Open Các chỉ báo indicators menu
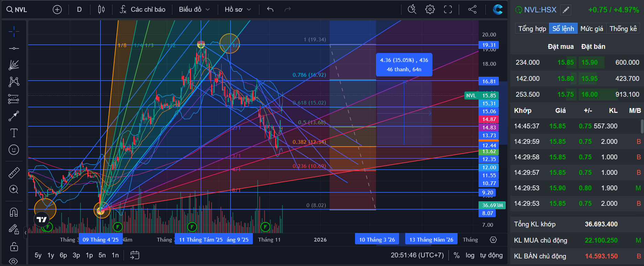The height and width of the screenshot is (266, 644). pos(142,10)
